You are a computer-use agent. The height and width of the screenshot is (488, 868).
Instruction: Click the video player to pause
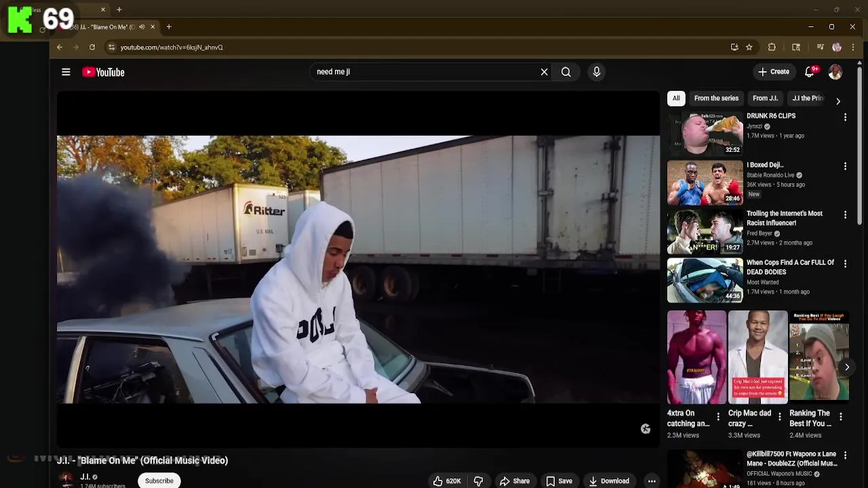coord(358,269)
